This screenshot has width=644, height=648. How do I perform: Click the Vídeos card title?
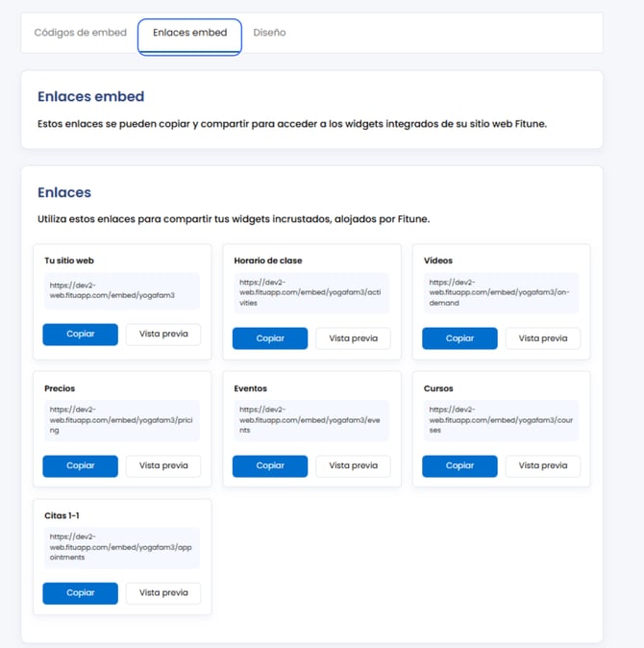438,261
